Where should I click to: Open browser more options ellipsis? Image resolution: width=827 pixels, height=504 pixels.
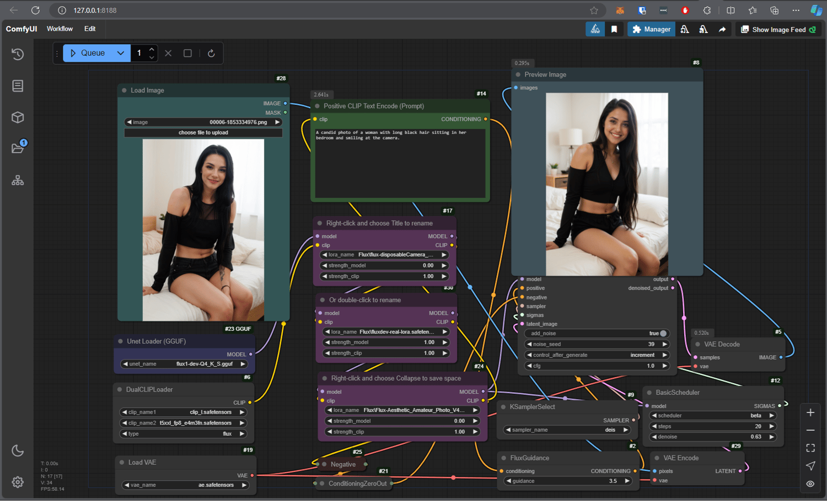796,10
